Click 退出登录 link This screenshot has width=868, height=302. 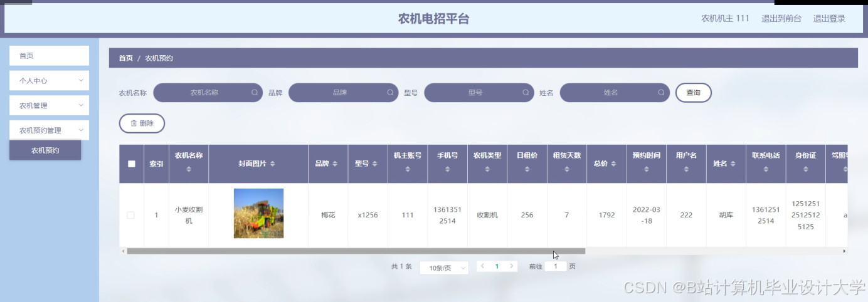pyautogui.click(x=829, y=18)
